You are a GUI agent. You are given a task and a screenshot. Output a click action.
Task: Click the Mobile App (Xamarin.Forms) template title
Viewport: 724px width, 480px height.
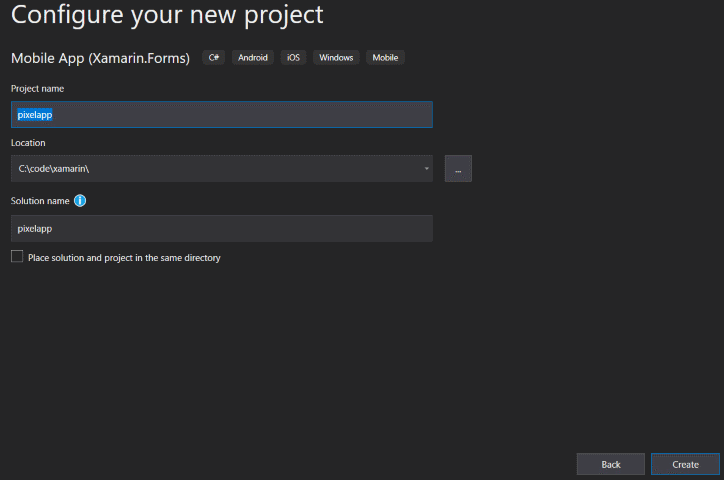(100, 59)
